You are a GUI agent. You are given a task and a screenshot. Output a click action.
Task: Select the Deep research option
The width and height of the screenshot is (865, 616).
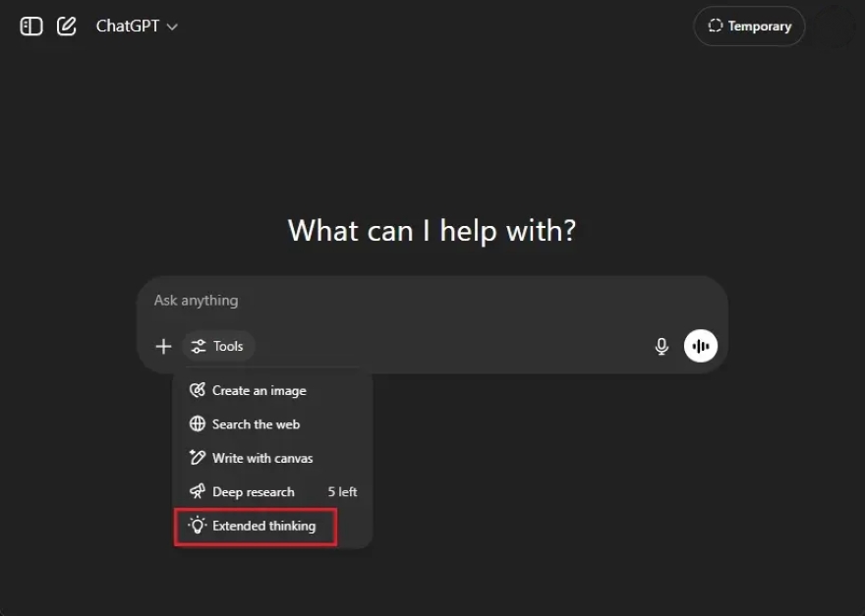[254, 492]
